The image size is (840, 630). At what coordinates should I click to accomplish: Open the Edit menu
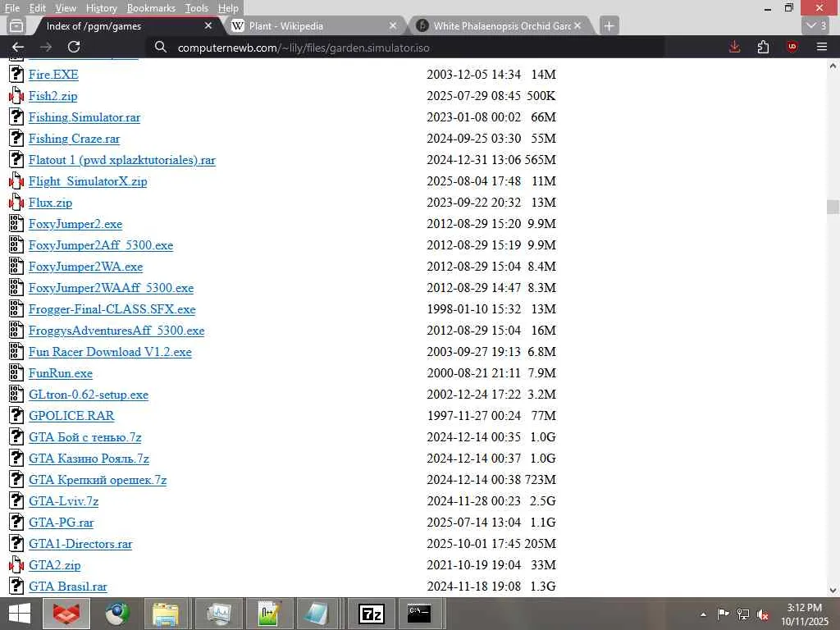click(38, 8)
